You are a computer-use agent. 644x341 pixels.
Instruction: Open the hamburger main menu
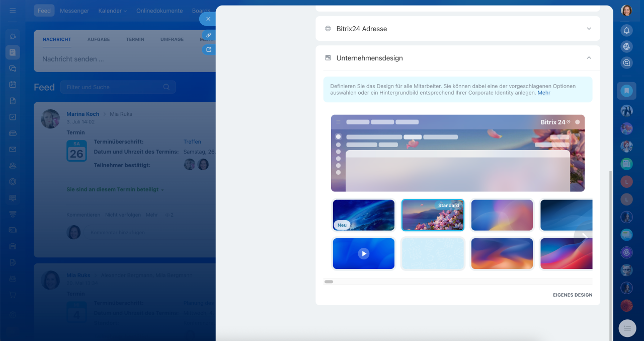(13, 11)
